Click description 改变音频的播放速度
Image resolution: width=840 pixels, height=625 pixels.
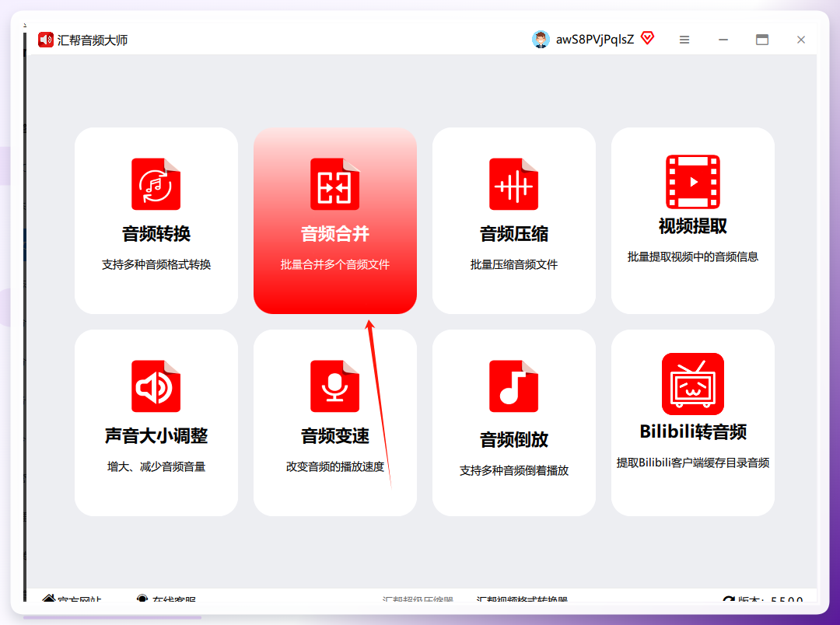(334, 467)
